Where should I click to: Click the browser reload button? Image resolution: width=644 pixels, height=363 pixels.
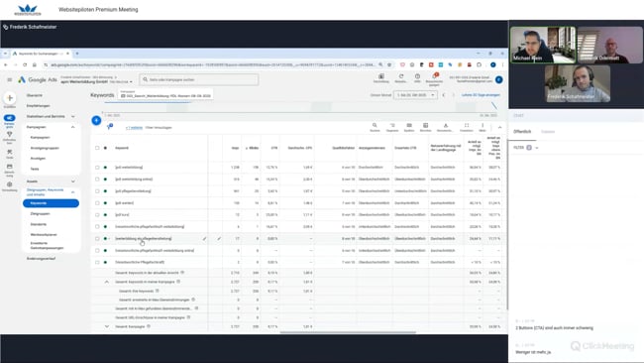[x=25, y=64]
